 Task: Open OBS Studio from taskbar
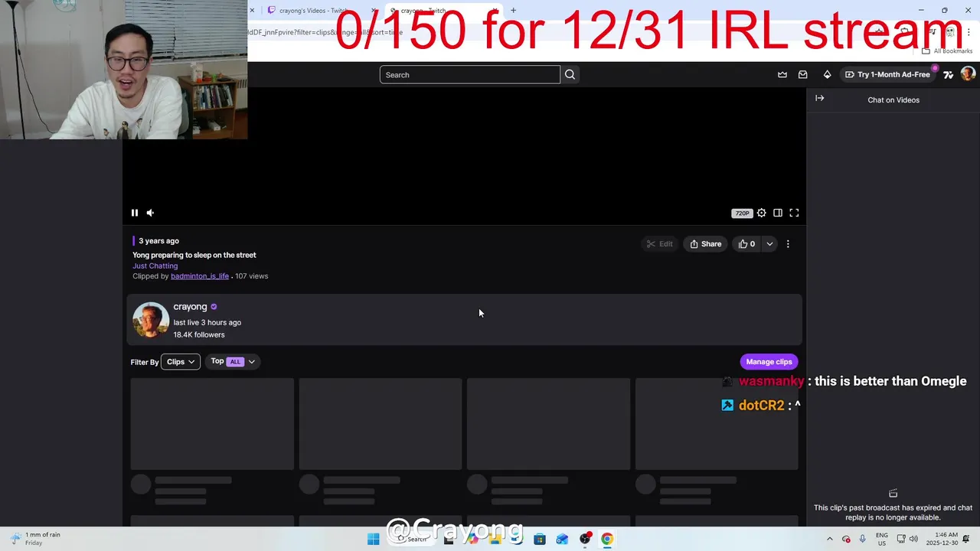(585, 539)
